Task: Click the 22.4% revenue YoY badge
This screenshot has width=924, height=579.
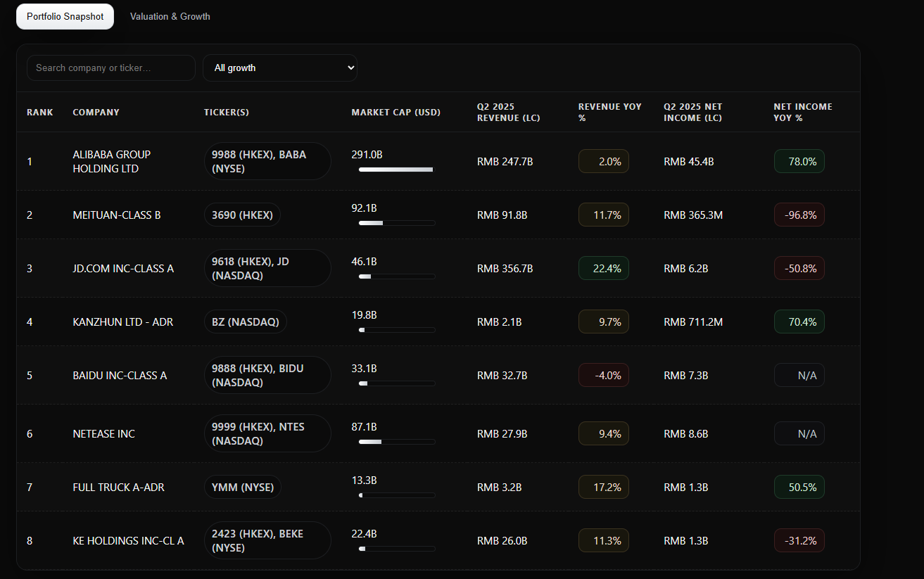Action: (x=604, y=269)
